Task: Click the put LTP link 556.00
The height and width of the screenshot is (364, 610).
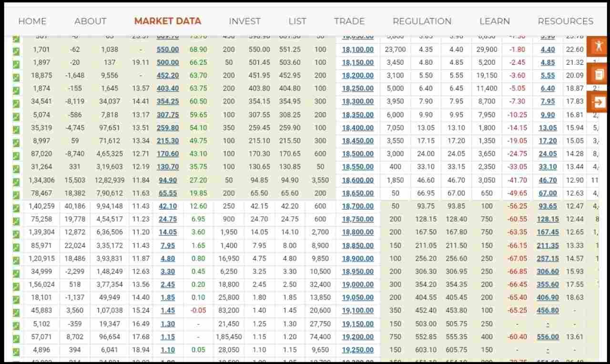Action: (x=548, y=337)
